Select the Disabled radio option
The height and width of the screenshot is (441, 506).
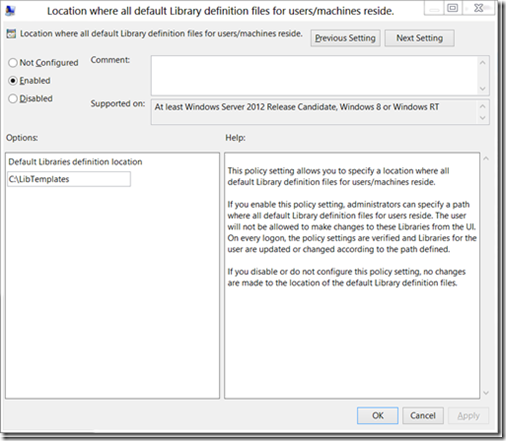click(x=13, y=99)
